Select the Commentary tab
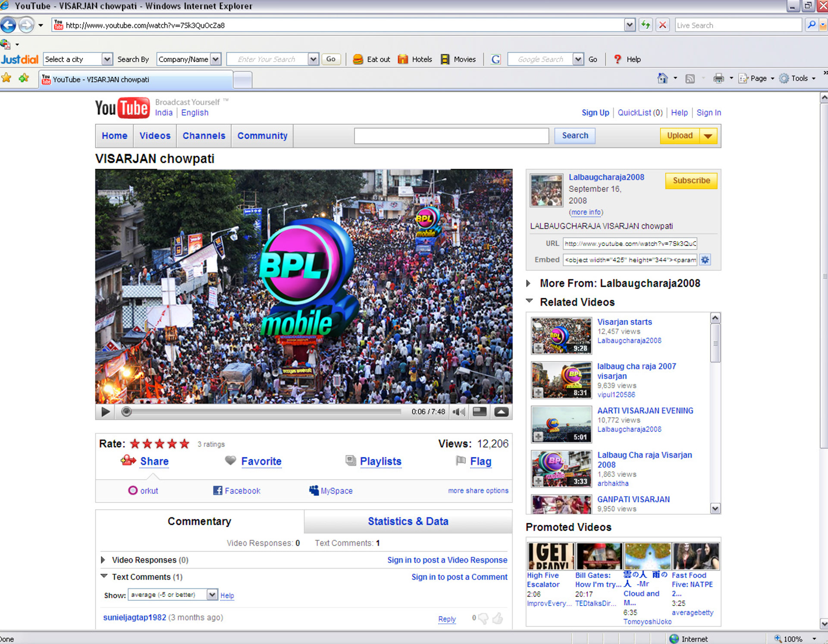The height and width of the screenshot is (644, 828). tap(199, 521)
